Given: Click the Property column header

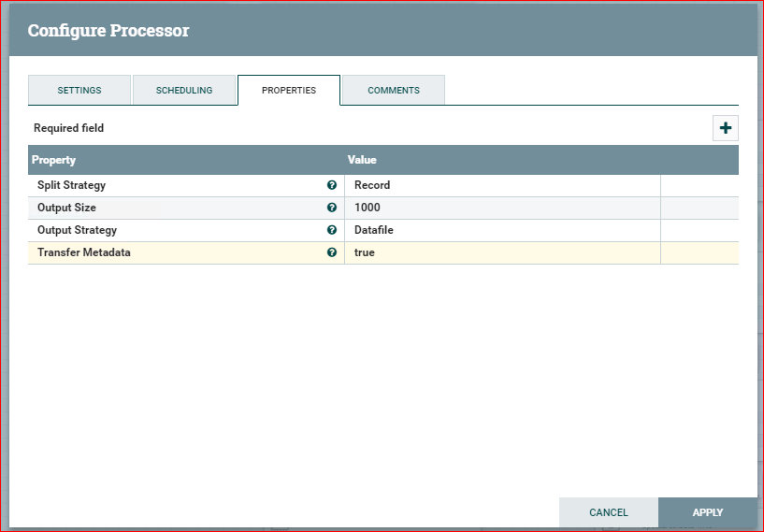Looking at the screenshot, I should (53, 160).
